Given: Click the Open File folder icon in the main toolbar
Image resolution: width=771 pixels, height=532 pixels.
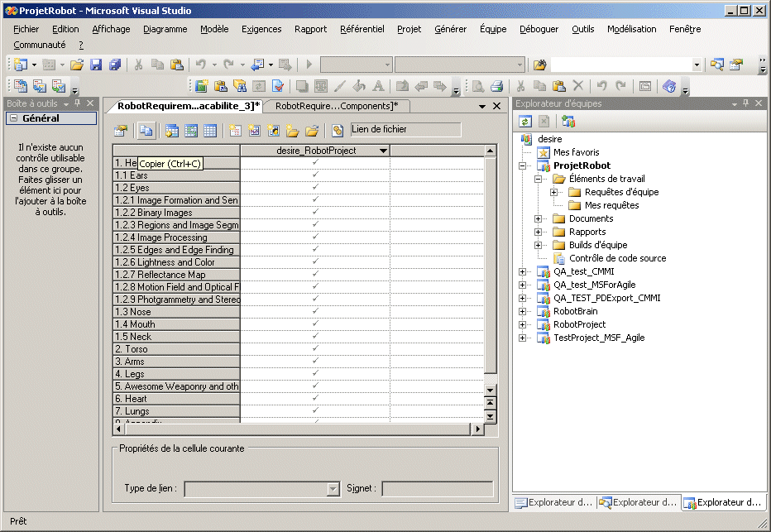Looking at the screenshot, I should tap(77, 65).
